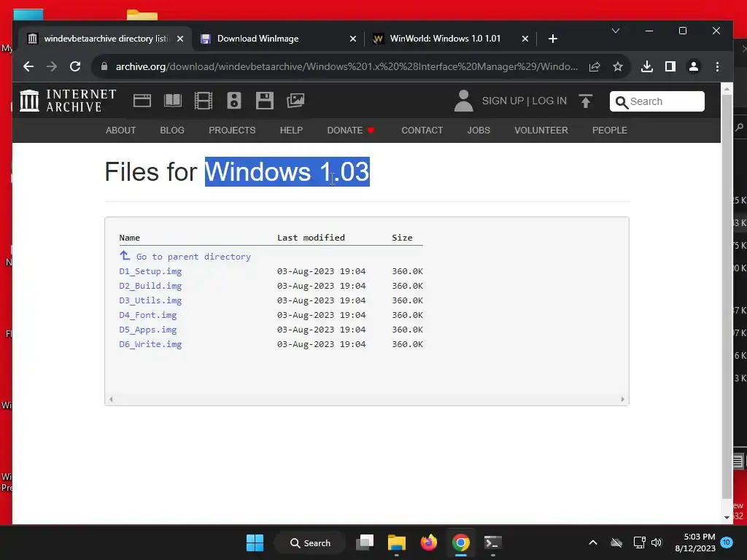This screenshot has height=560, width=747.
Task: Open the Software floppy disk icon
Action: [x=264, y=101]
